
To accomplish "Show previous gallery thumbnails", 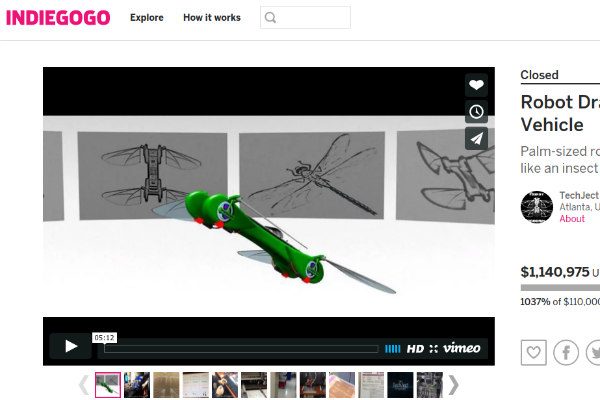I will 82,385.
